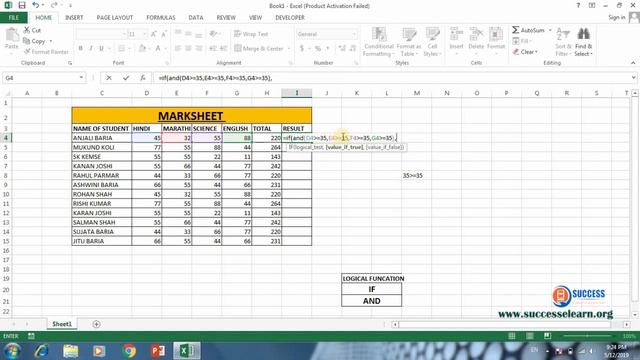
Task: Toggle Wrap Text option
Action: click(x=251, y=34)
